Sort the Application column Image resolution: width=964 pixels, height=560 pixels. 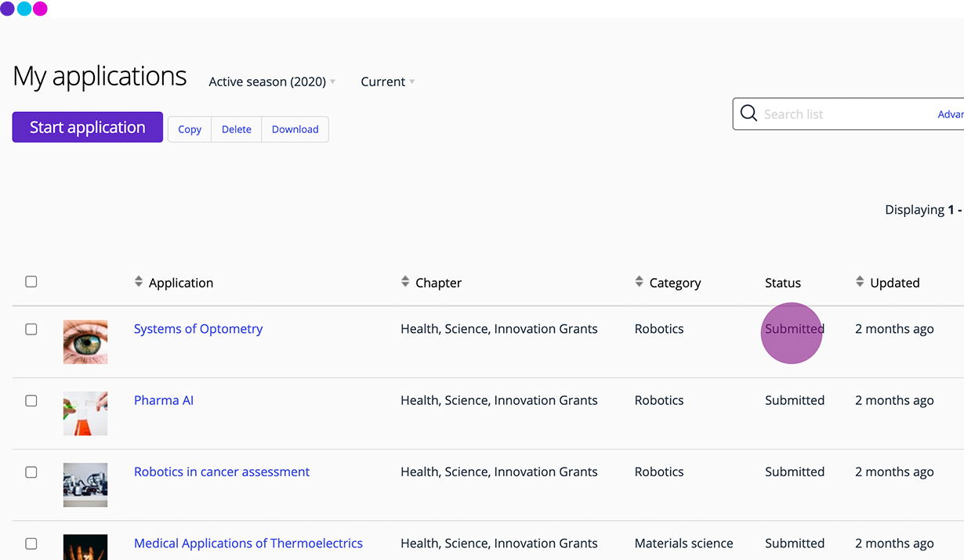coord(138,280)
